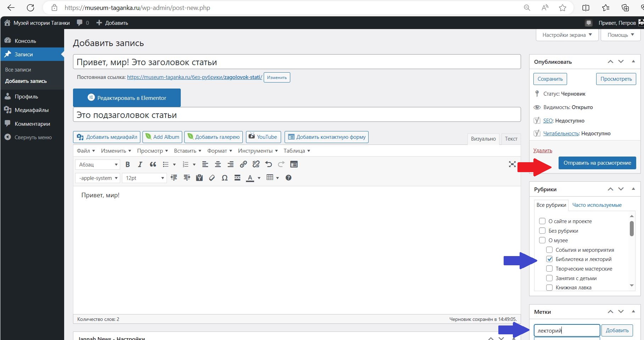644x340 pixels.
Task: Toggle bold formatting in the editor toolbar
Action: tap(128, 164)
